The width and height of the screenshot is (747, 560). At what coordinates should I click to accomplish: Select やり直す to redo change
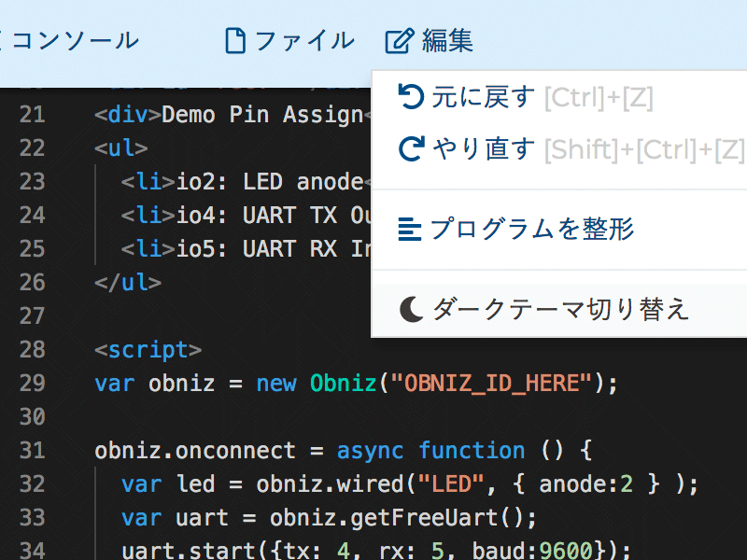point(481,148)
